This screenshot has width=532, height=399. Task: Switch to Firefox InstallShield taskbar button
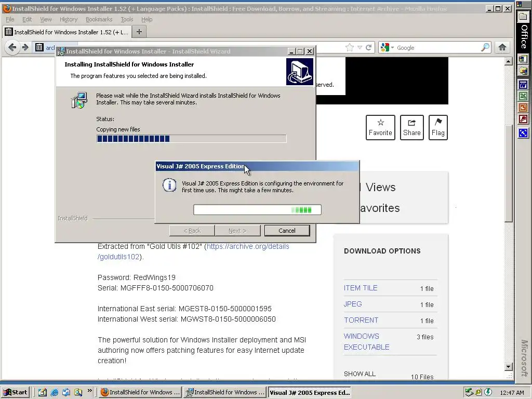point(140,392)
